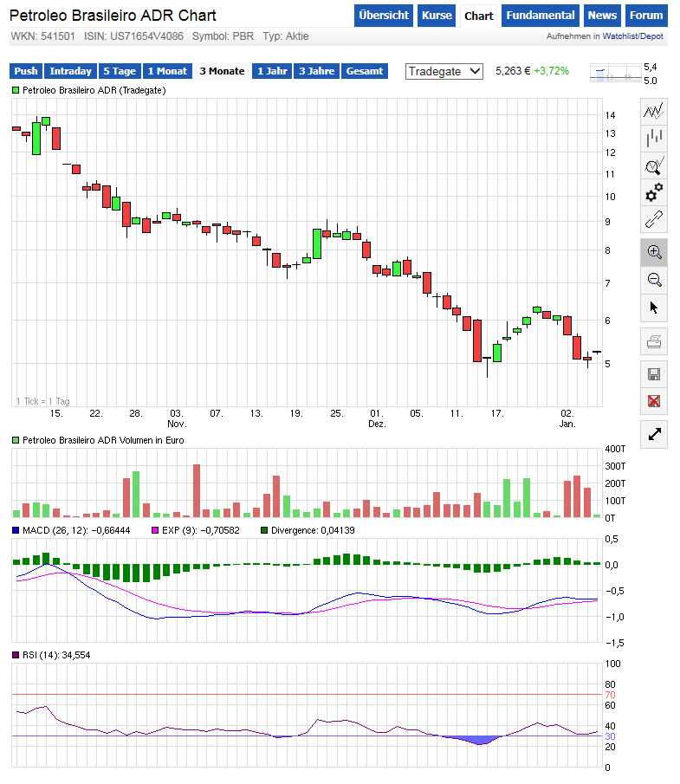Click the EXP (9): −0,70582 label
680x784 pixels.
click(200, 530)
